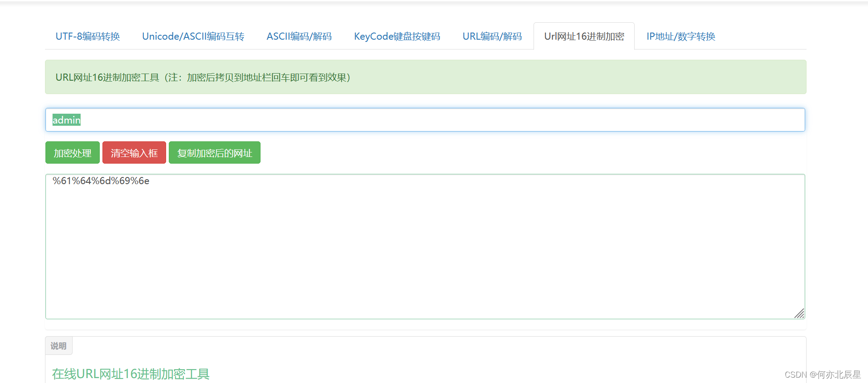
Task: Click the 说明 label tab
Action: click(58, 346)
